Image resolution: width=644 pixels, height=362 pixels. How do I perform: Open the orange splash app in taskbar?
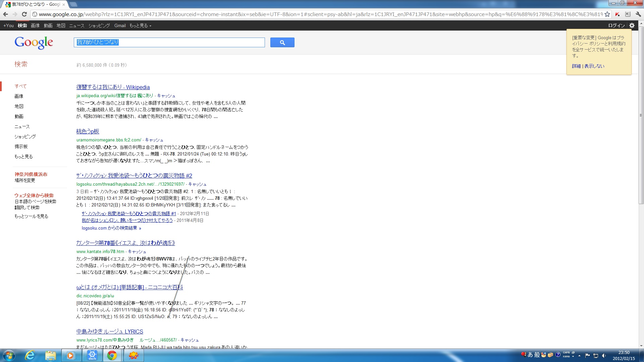(134, 355)
